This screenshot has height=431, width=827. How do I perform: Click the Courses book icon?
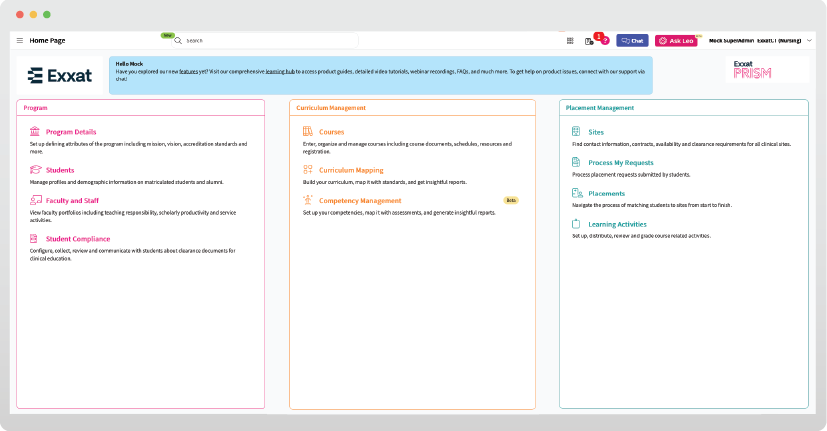(308, 131)
